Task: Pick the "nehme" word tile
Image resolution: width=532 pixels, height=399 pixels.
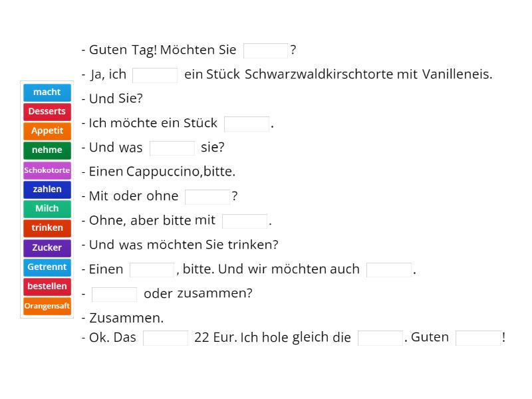Action: pyautogui.click(x=47, y=150)
